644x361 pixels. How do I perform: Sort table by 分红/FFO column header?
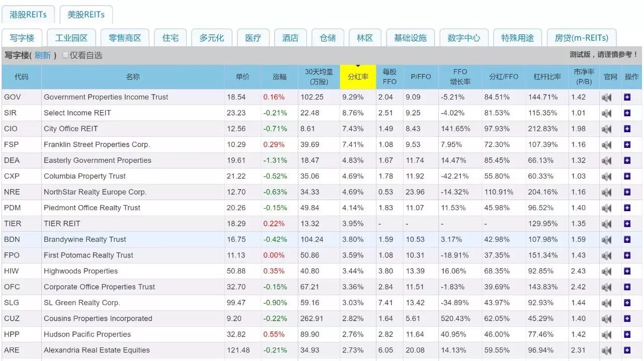(x=504, y=77)
